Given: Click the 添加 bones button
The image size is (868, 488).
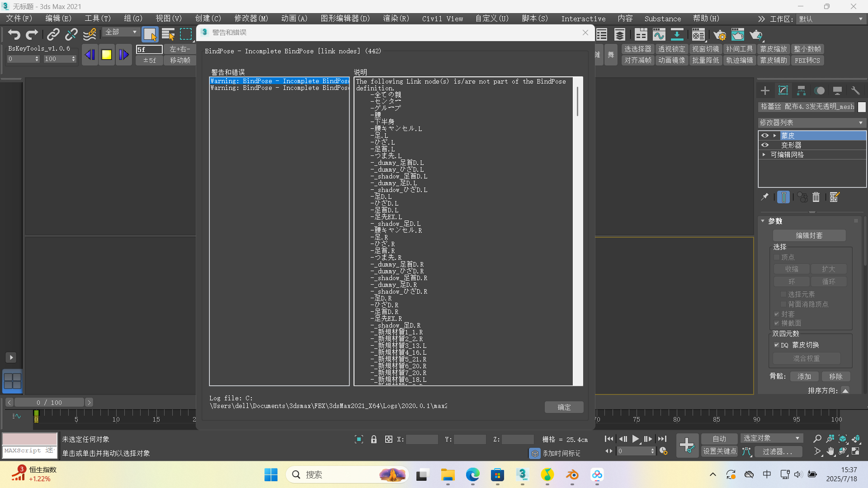Looking at the screenshot, I should point(804,376).
